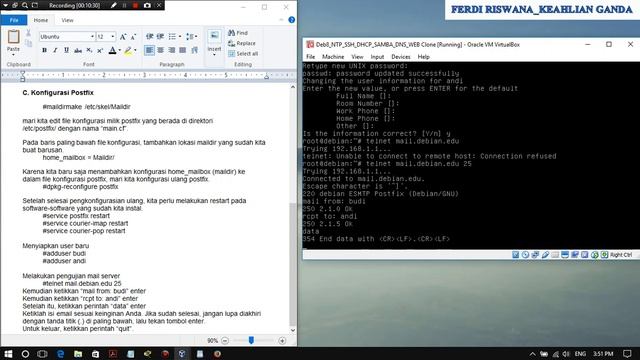Align text left
Viewport: 640px width, 360px height.
tap(149, 50)
